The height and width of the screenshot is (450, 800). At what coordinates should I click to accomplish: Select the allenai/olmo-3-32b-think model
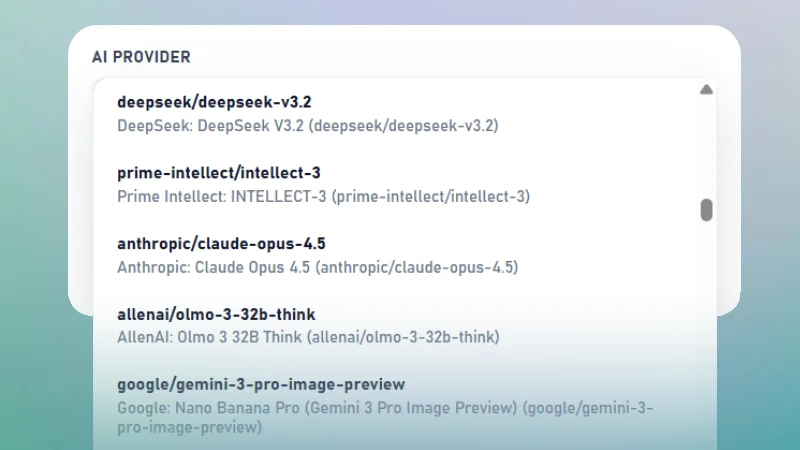click(216, 314)
